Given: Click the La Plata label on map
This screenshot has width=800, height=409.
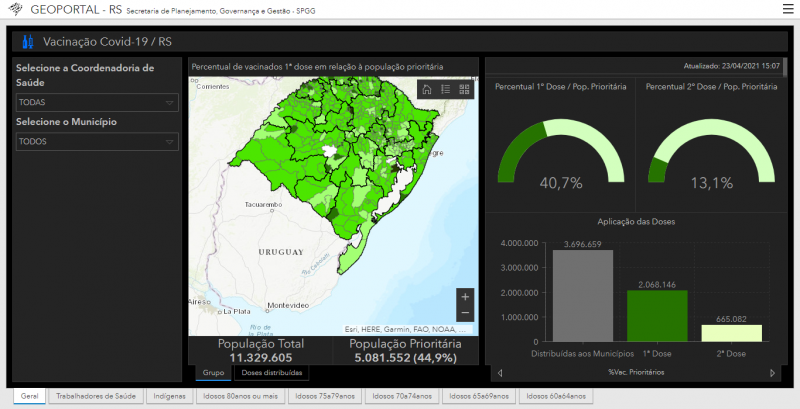Looking at the screenshot, I should point(235,311).
